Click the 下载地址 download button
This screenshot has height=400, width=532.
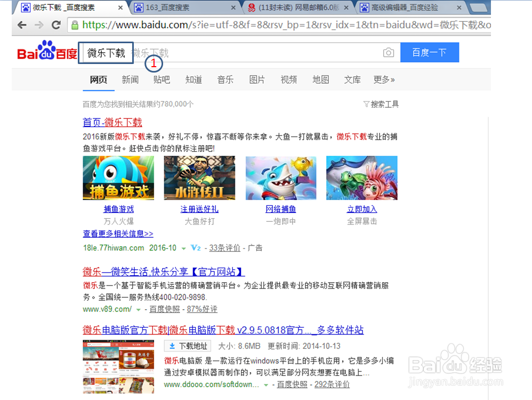click(x=188, y=346)
